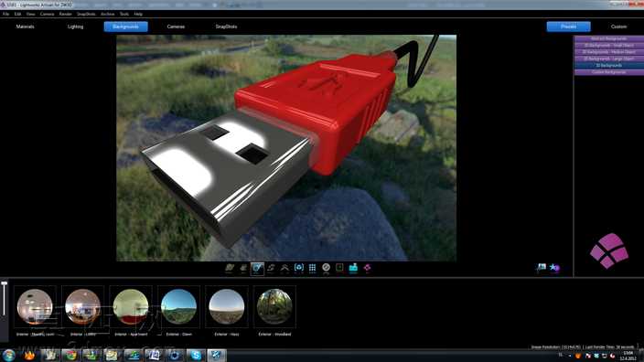Select the first Interior room background sphere
This screenshot has height=362, width=644.
point(35,306)
